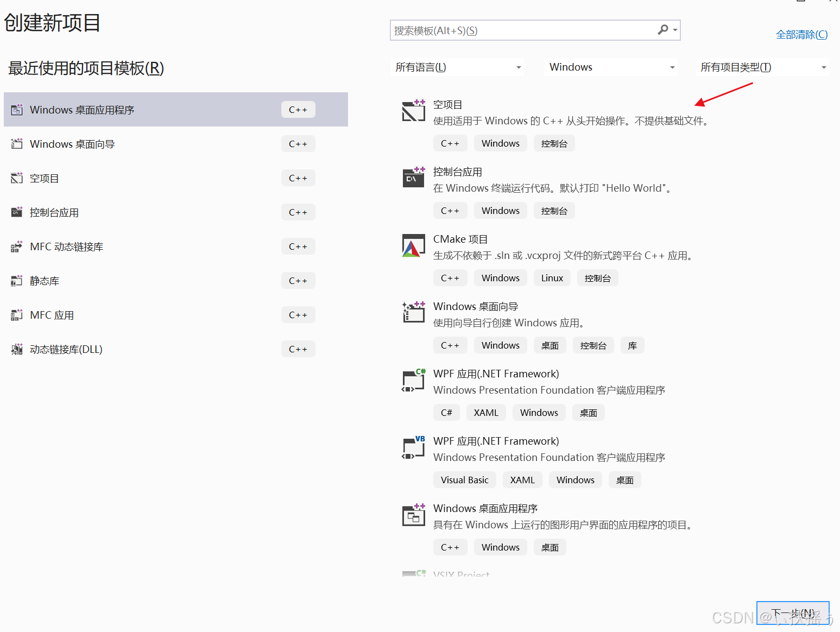Click the search magnifier icon
The width and height of the screenshot is (840, 632).
(663, 30)
